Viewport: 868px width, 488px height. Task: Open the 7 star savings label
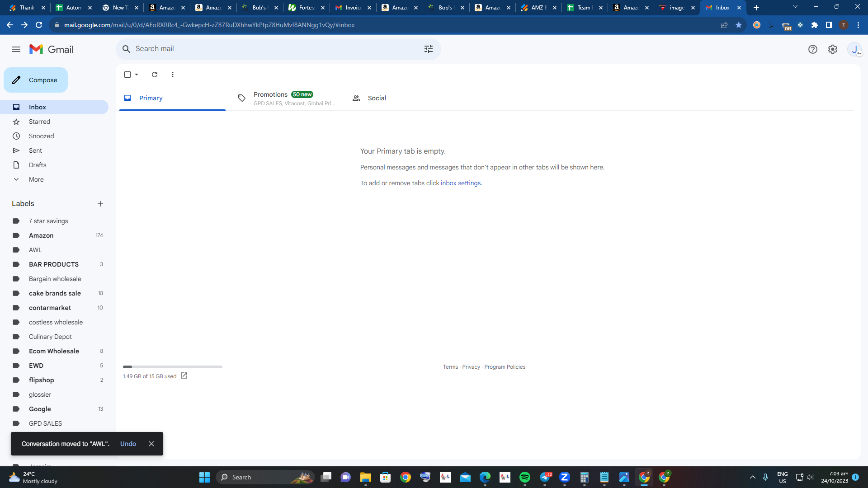[54, 221]
